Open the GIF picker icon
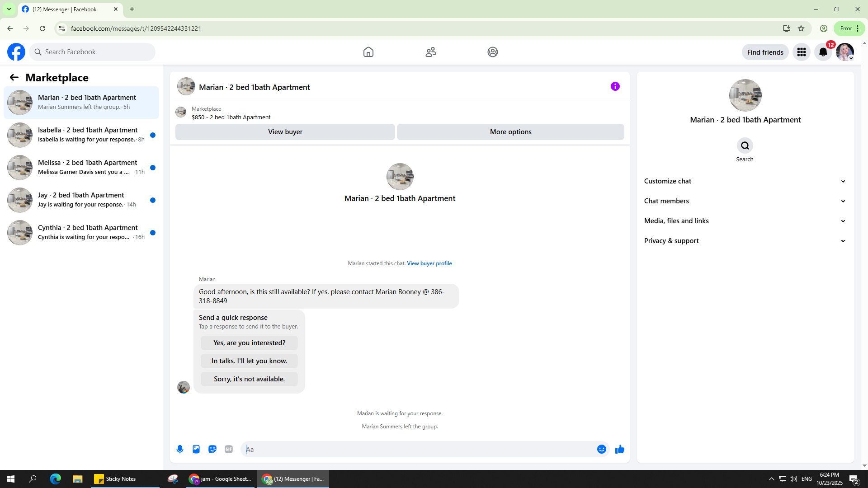The image size is (868, 488). 229,449
